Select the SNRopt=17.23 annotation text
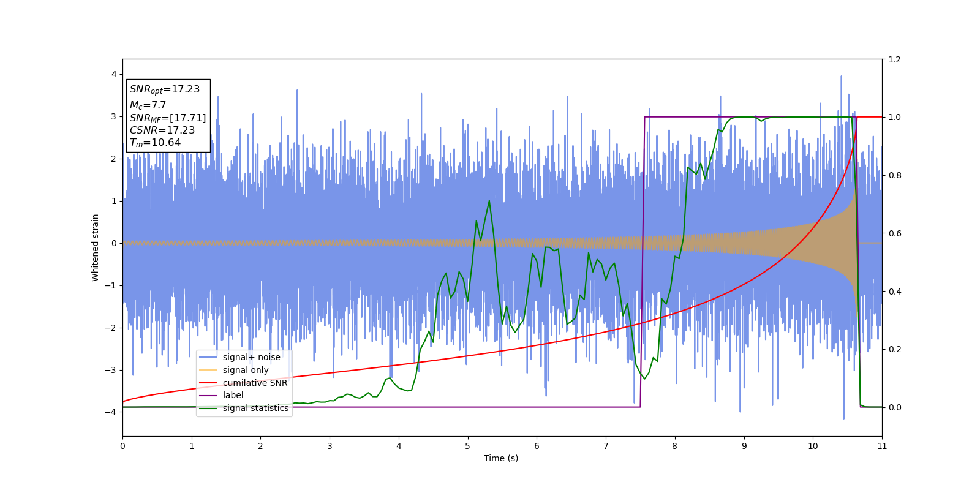Image resolution: width=980 pixels, height=490 pixels. point(165,89)
